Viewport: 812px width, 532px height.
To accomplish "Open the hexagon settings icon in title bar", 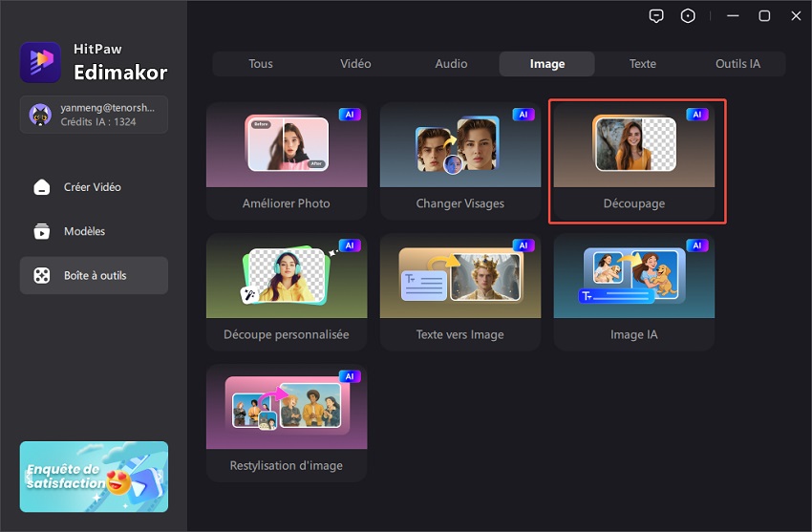I will [688, 16].
